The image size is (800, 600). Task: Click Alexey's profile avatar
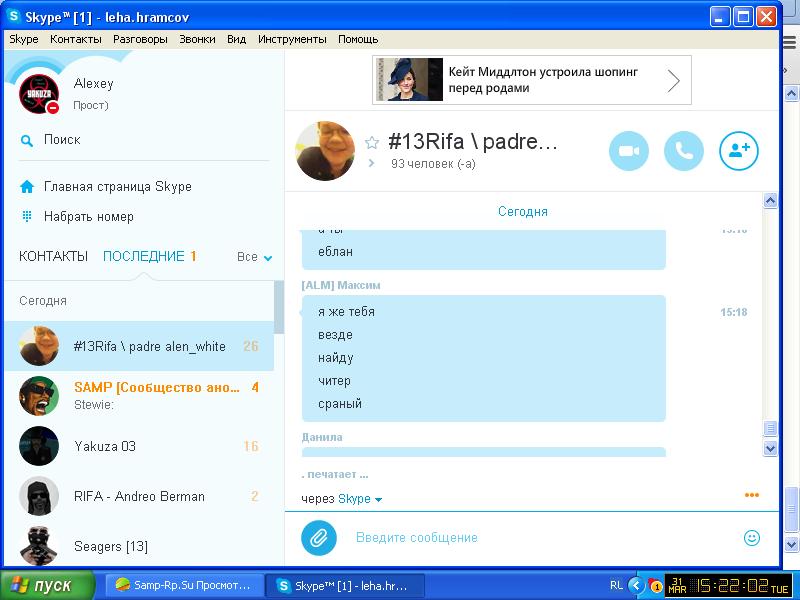pos(39,94)
